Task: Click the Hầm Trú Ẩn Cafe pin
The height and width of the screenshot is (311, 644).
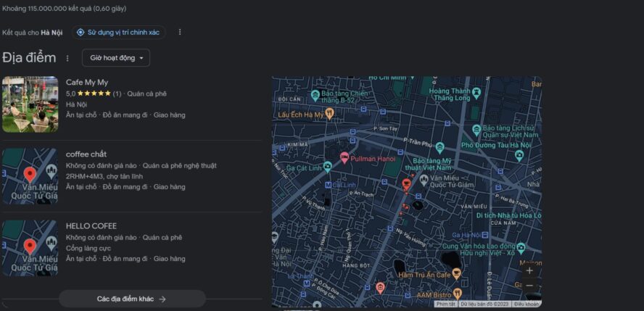Action: 456,273
